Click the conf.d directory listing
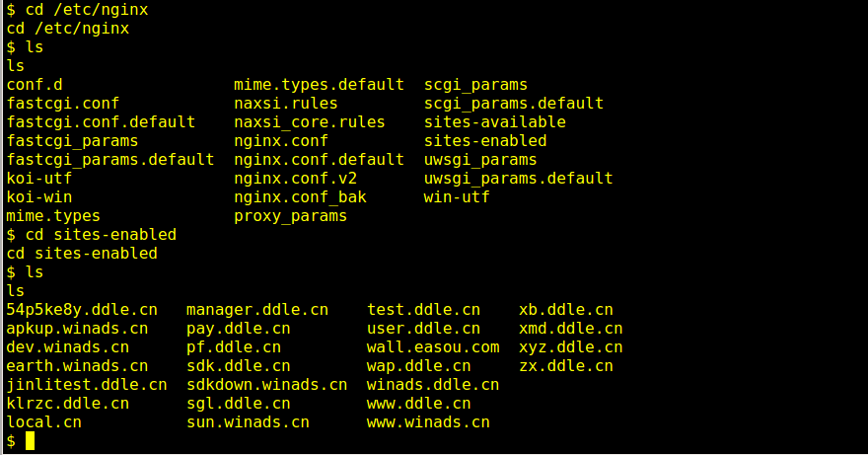This screenshot has width=868, height=455. [35, 84]
